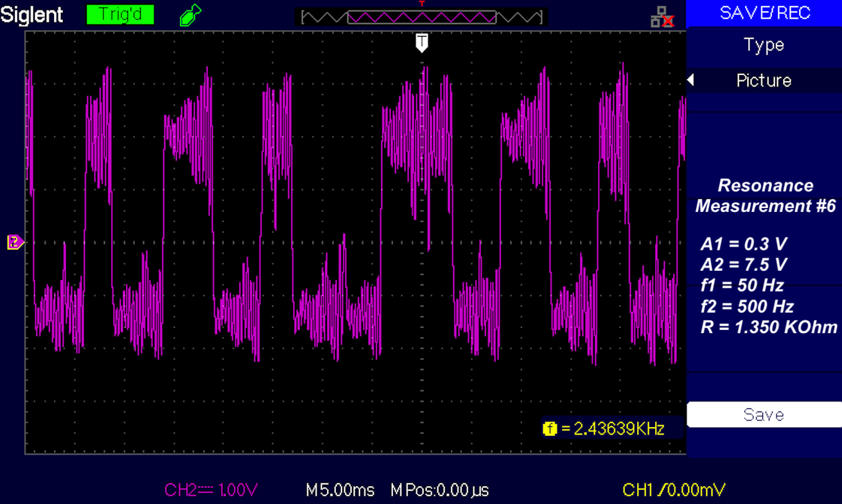Viewport: 842px width, 504px height.
Task: Open the SAVE/REC menu header
Action: (x=764, y=13)
